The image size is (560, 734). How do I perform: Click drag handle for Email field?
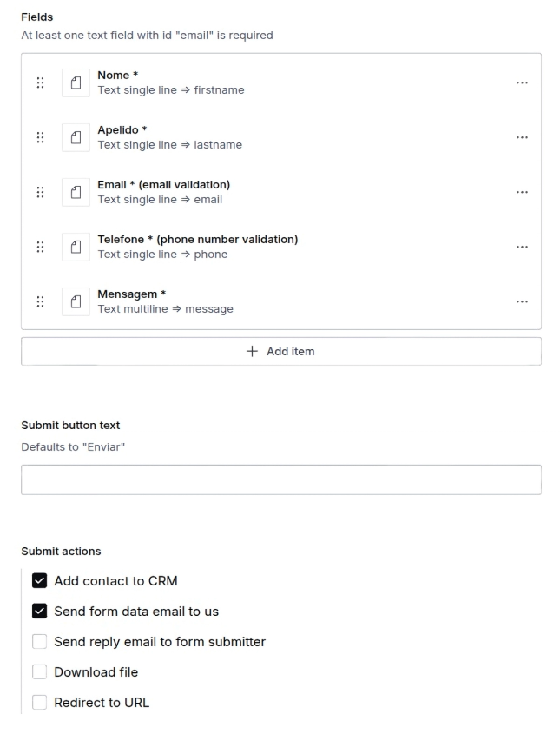(x=40, y=192)
